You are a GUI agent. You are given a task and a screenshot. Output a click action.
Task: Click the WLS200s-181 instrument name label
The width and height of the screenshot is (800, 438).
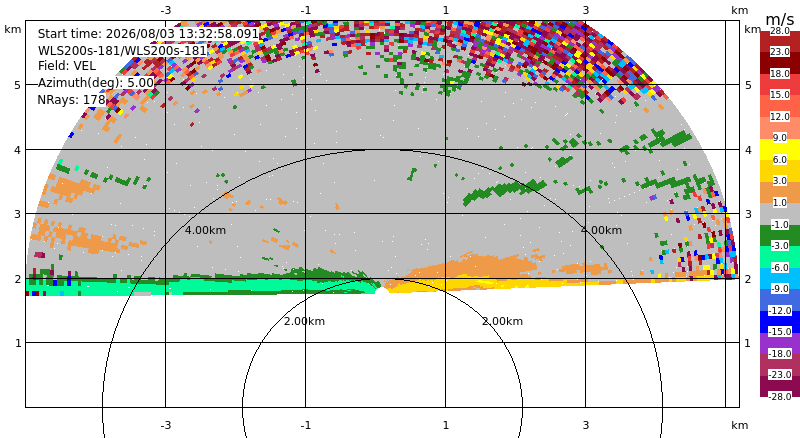(122, 51)
